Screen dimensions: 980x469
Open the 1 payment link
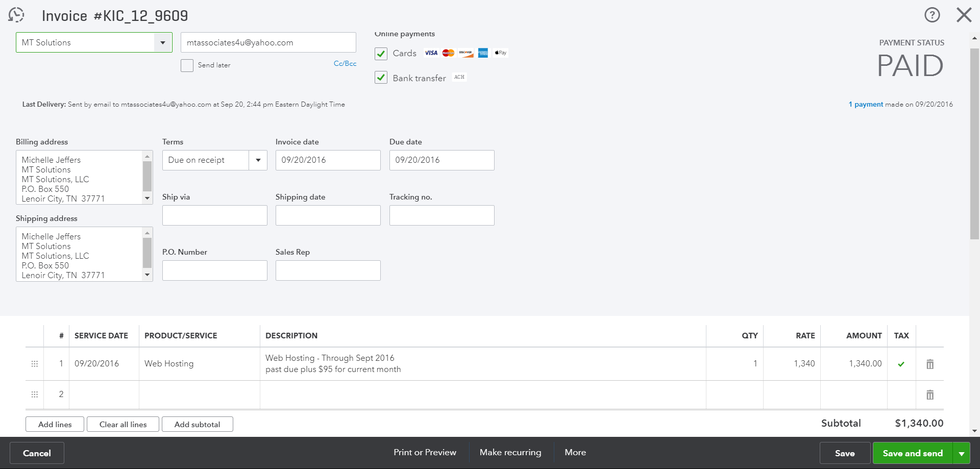pos(866,104)
